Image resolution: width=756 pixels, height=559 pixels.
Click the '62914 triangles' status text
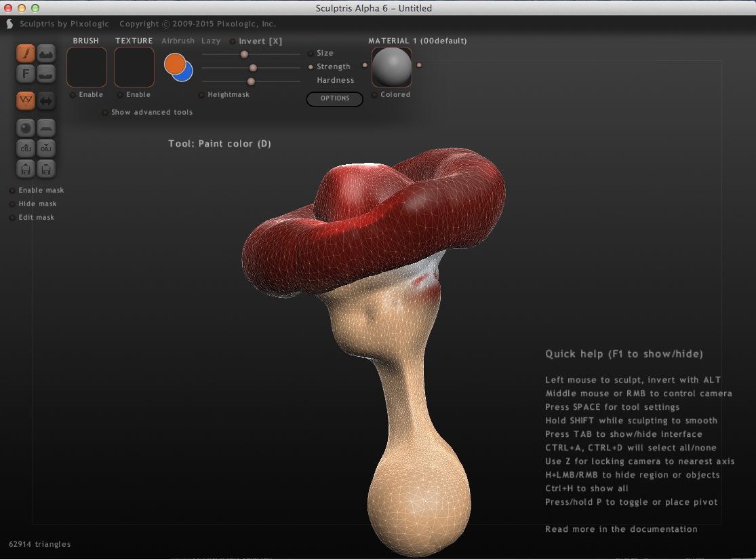tap(39, 544)
